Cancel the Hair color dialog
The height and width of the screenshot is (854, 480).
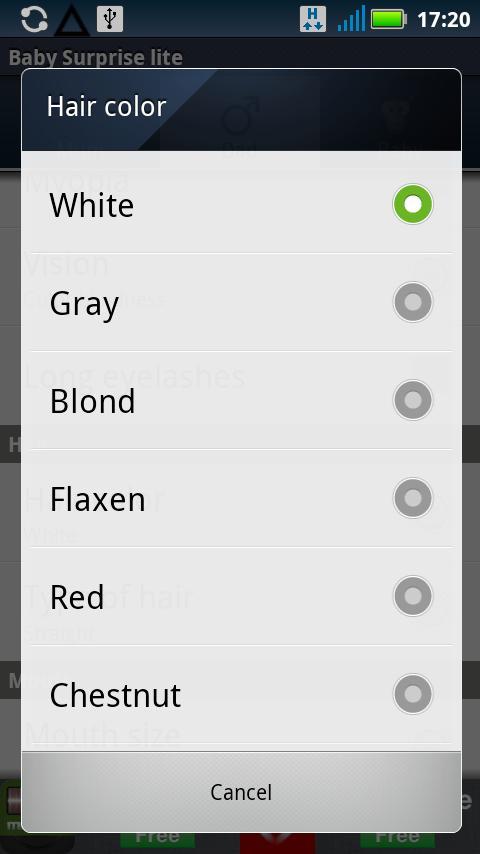tap(241, 792)
